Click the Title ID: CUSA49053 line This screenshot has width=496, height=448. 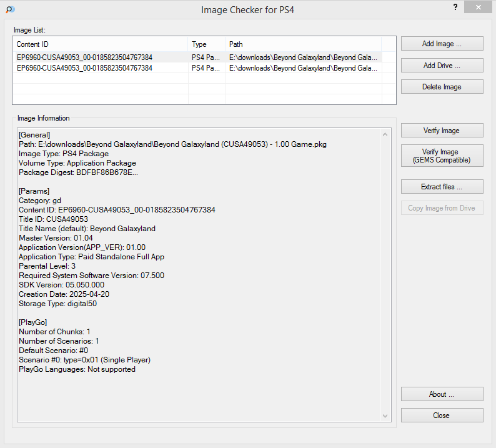53,219
